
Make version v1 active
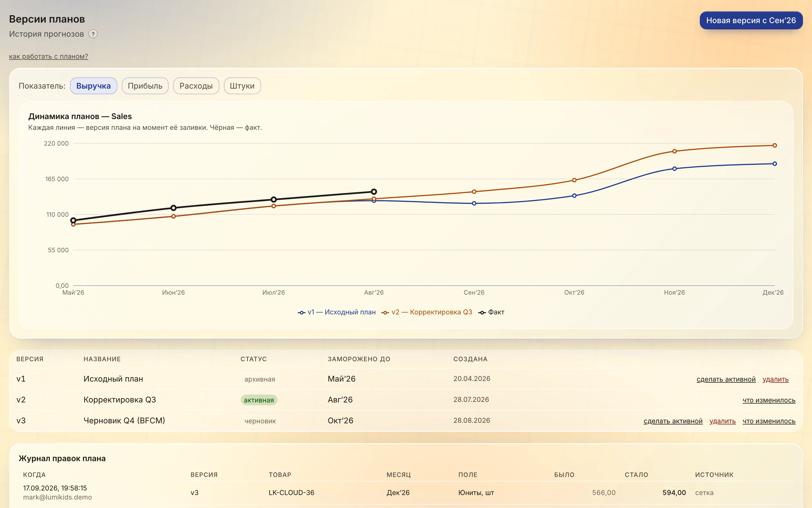(x=726, y=379)
